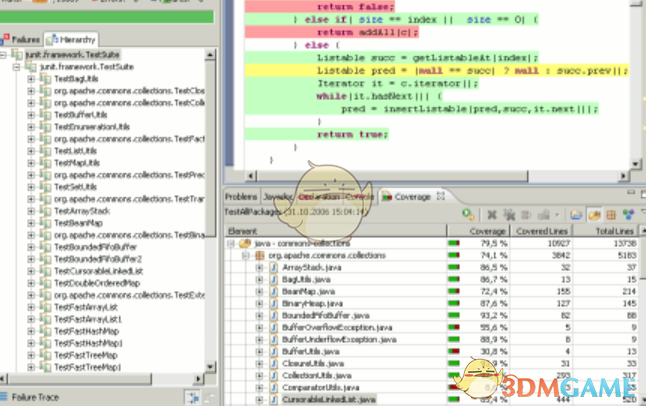The image size is (646, 406).
Task: Click the coverage bar for BufferUtils.java
Action: point(460,352)
